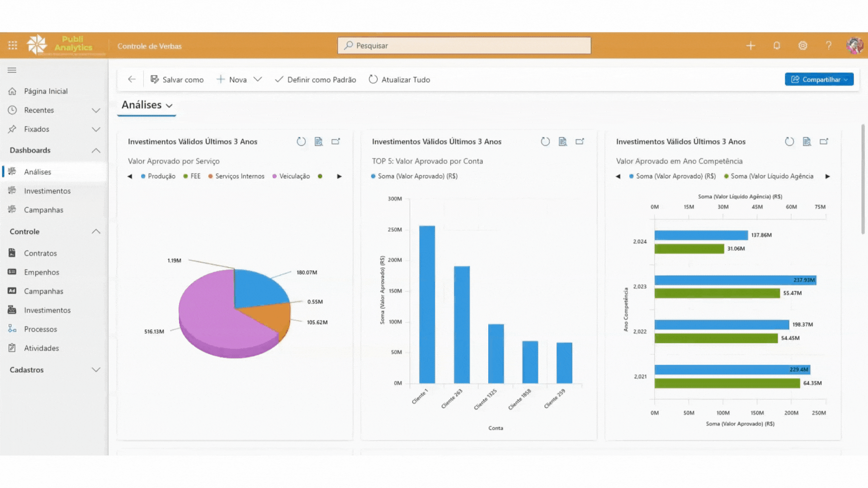
Task: View records for Valor Aprovado por Serviço chart
Action: [x=319, y=141]
